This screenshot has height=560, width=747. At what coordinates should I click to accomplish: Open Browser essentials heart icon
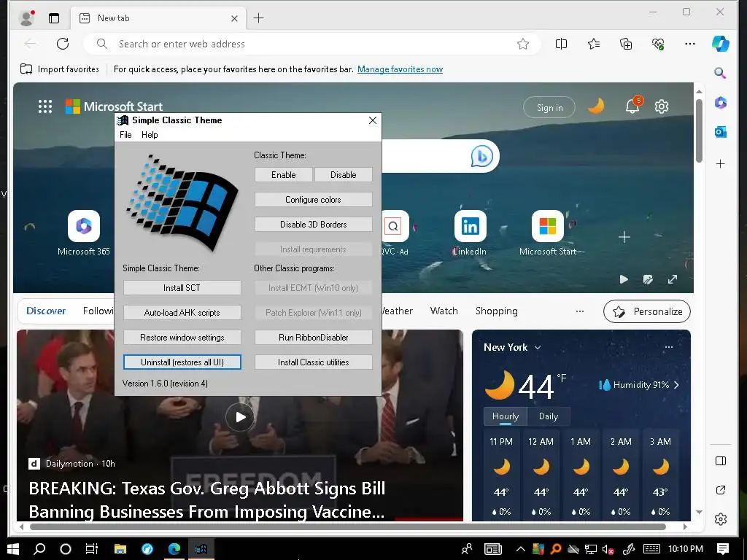658,44
